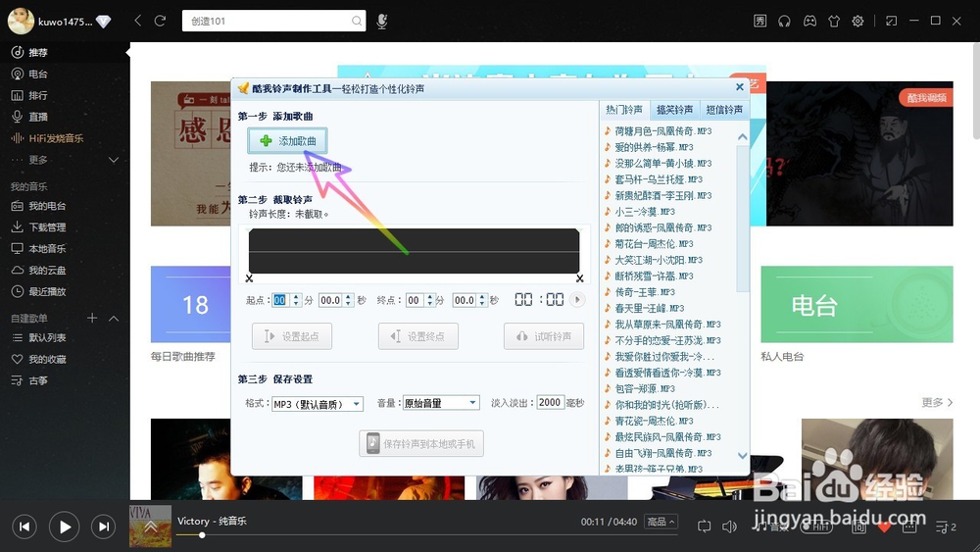Click the left waveform trim marker
980x552 pixels.
pyautogui.click(x=249, y=278)
